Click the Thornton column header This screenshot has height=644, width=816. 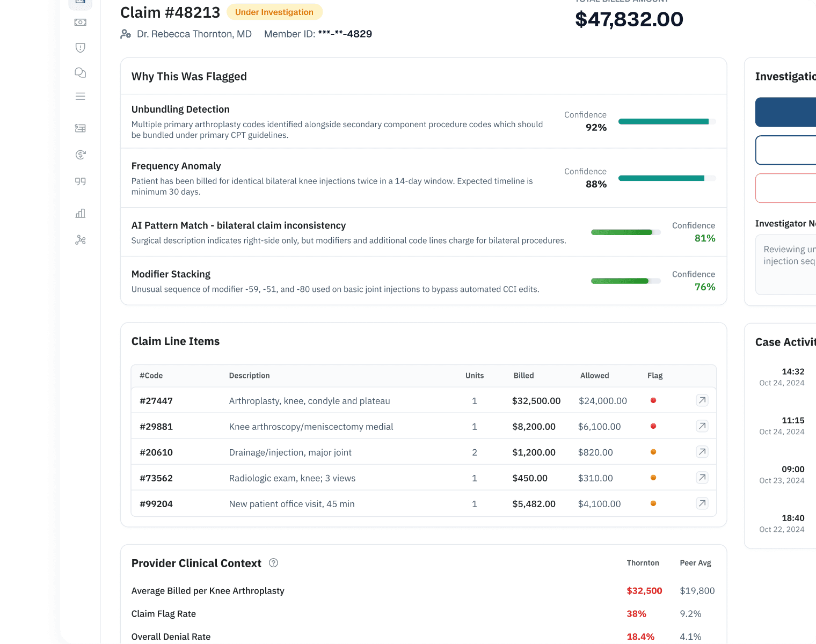643,563
